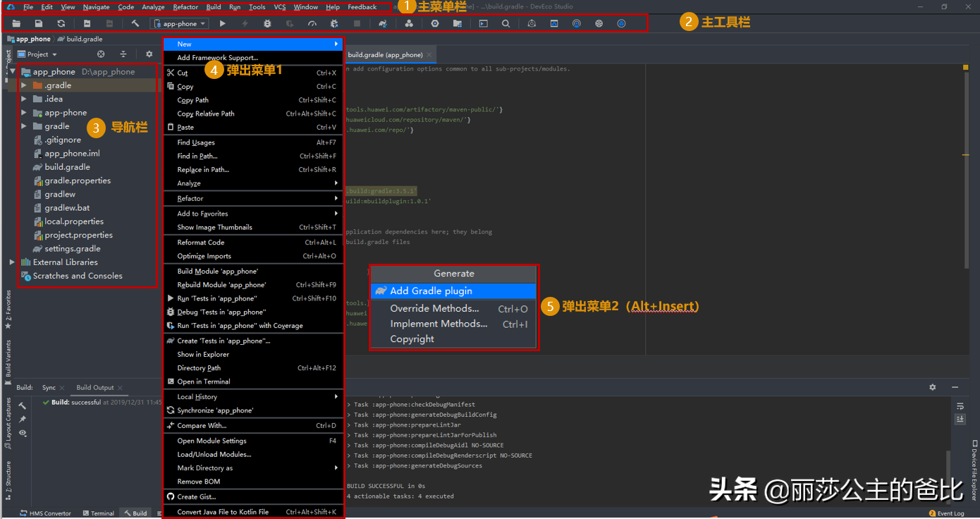This screenshot has width=980, height=519.
Task: Click the Attach Debugger to Process icon
Action: pyautogui.click(x=334, y=23)
